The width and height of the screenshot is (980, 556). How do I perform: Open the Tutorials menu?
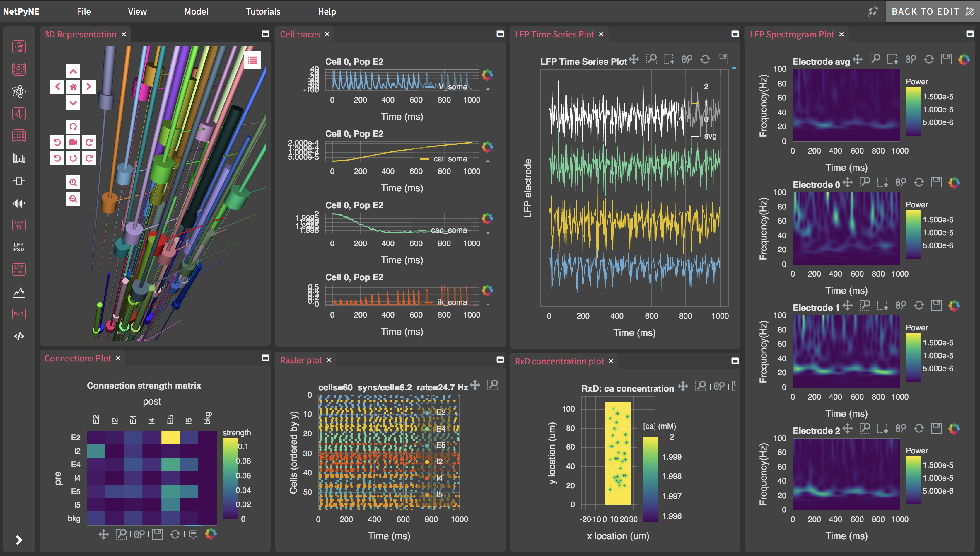[x=263, y=11]
